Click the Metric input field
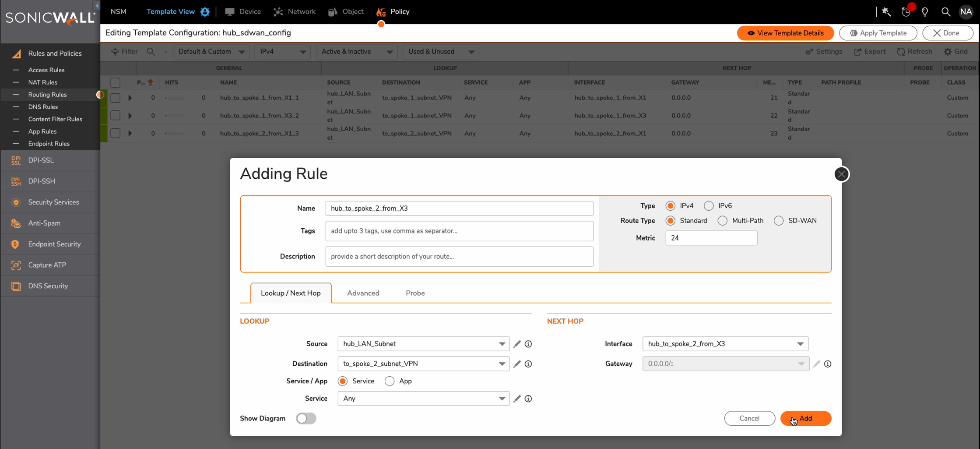Viewport: 980px width, 449px height. (711, 238)
